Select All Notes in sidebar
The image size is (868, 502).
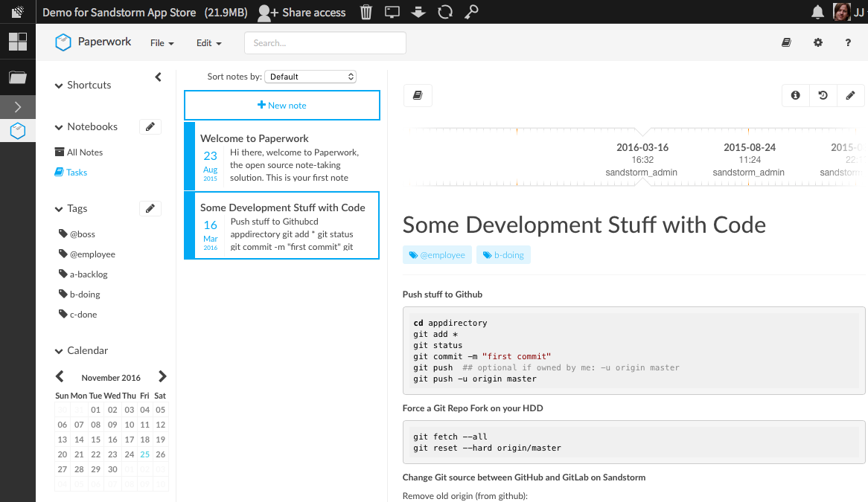click(79, 152)
